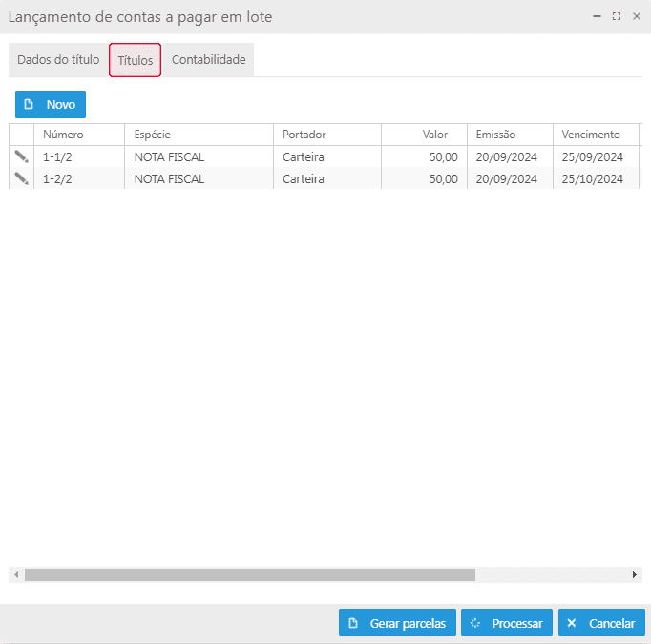The width and height of the screenshot is (651, 644).
Task: Select the Títulos tab
Action: (135, 60)
